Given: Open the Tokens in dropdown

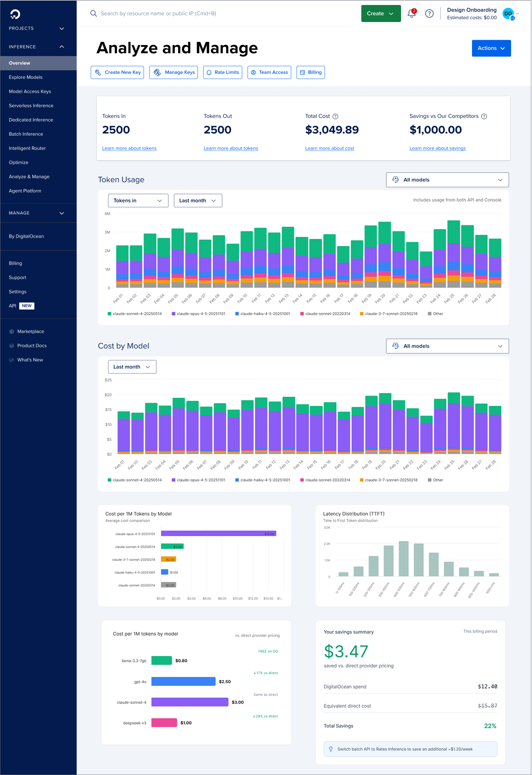Looking at the screenshot, I should pyautogui.click(x=138, y=201).
